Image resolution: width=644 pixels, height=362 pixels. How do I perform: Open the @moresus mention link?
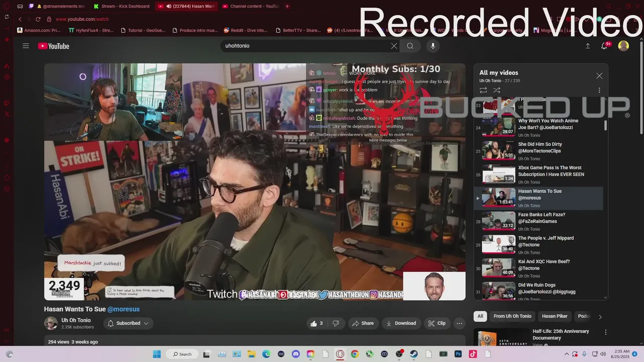[x=123, y=309]
